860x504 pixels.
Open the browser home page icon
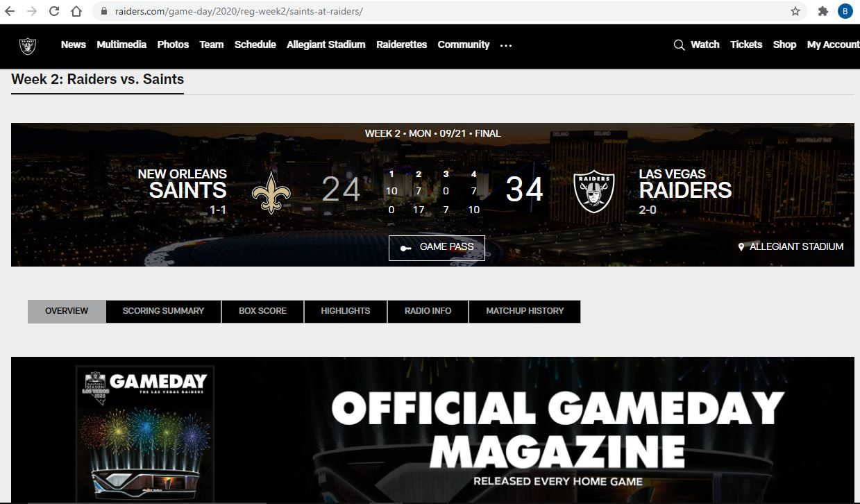click(77, 11)
